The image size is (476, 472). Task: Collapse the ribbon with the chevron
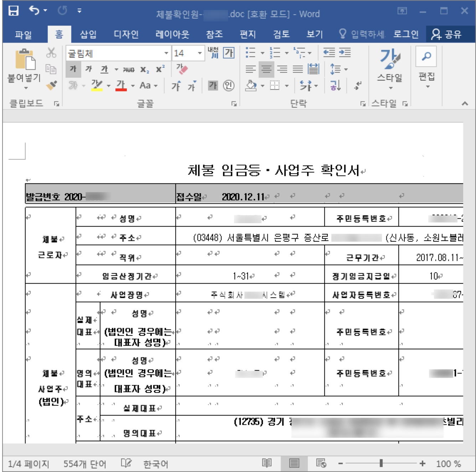point(465,104)
